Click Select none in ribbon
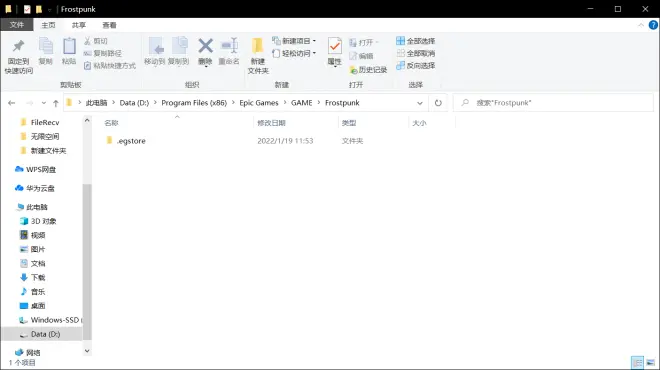The height and width of the screenshot is (370, 660). (415, 53)
